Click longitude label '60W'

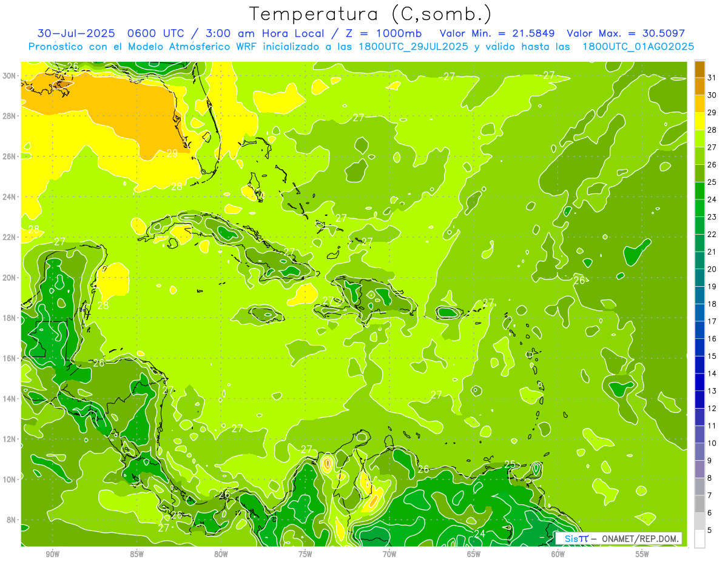558,554
